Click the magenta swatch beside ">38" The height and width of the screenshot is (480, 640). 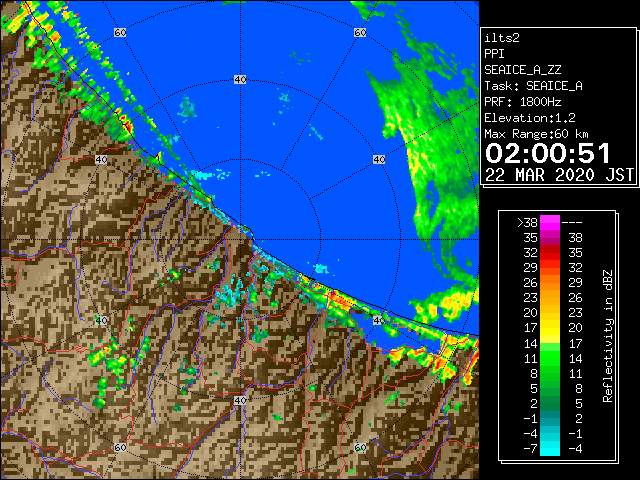(550, 223)
